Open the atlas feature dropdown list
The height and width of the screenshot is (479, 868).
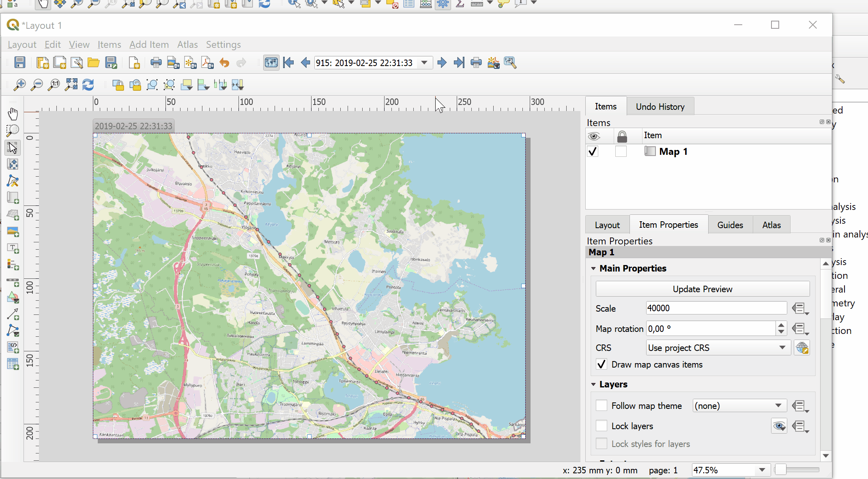pos(424,62)
